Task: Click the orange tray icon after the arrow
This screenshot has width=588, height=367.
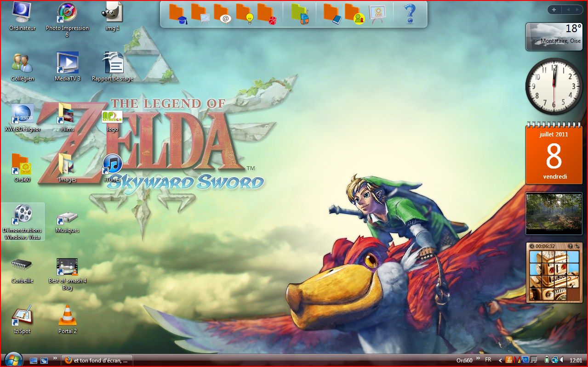Action: coord(509,360)
